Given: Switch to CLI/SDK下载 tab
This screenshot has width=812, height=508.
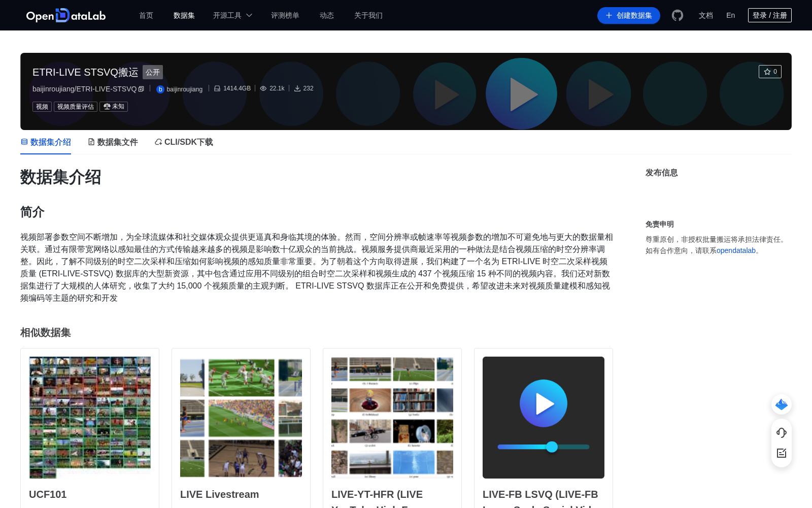Looking at the screenshot, I should 184,142.
